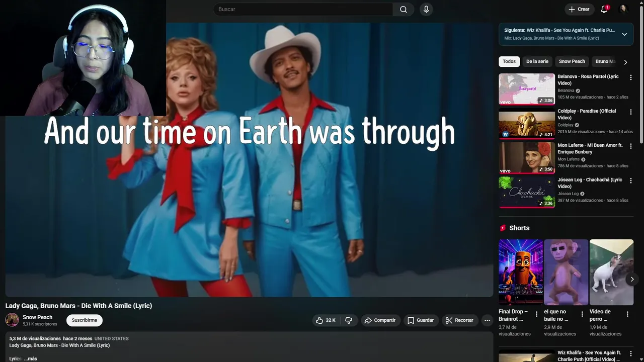Select the Bruno Mars filter chip
Image resolution: width=644 pixels, height=362 pixels.
(x=605, y=61)
